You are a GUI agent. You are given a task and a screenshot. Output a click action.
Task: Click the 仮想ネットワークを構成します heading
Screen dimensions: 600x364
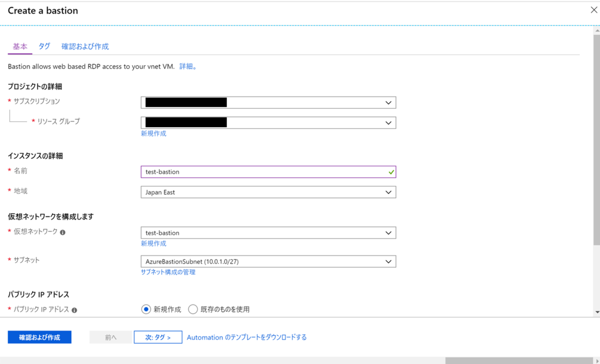(51, 217)
